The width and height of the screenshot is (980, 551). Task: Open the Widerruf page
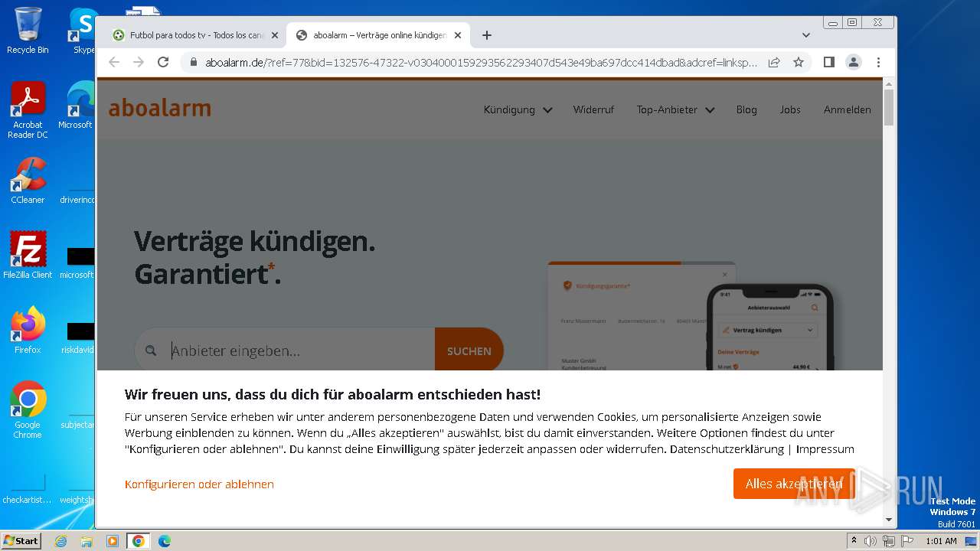pos(593,109)
